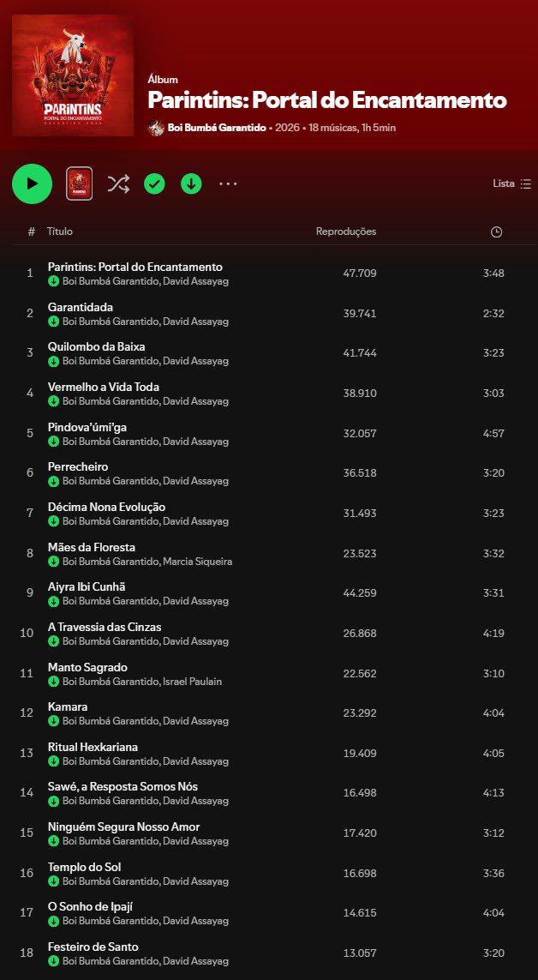
Task: Click downloaded icon on Festeiro de Santo row
Action: (54, 961)
